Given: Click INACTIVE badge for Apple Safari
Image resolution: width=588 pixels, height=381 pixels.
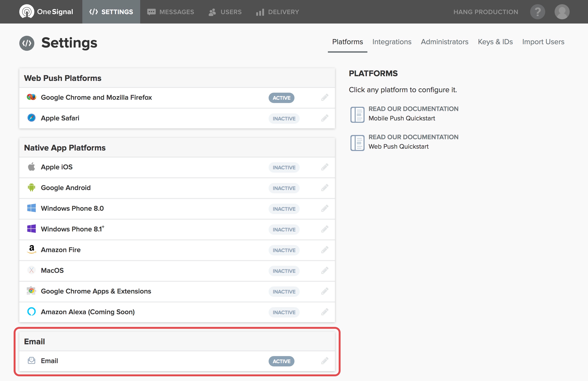Looking at the screenshot, I should tap(284, 119).
